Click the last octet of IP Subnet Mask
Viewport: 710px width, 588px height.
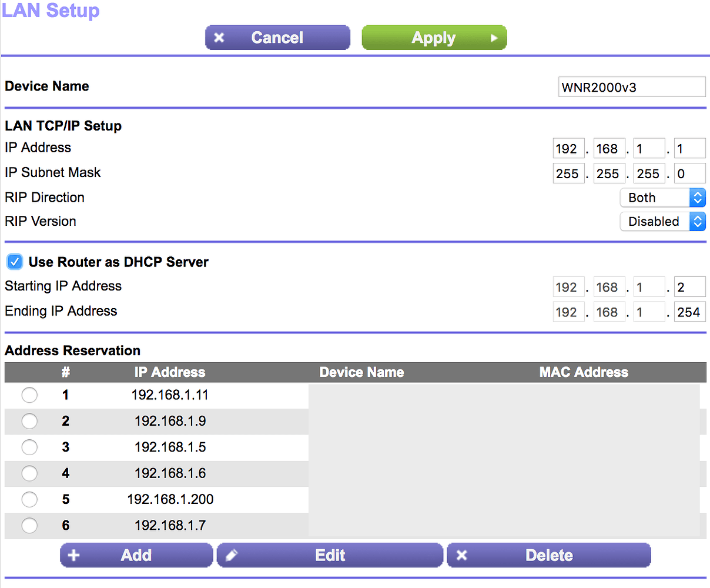click(x=689, y=173)
